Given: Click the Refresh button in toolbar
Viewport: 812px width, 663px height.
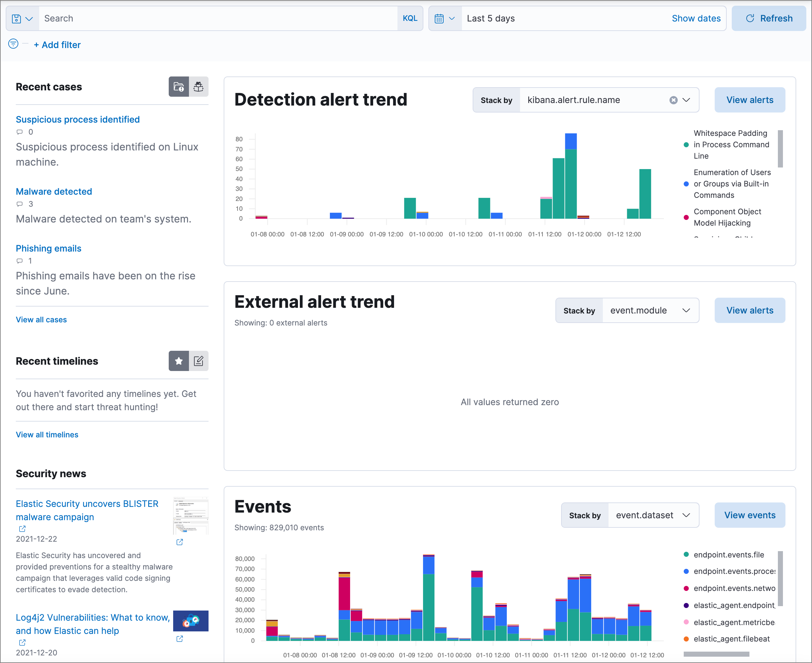Looking at the screenshot, I should pos(768,18).
